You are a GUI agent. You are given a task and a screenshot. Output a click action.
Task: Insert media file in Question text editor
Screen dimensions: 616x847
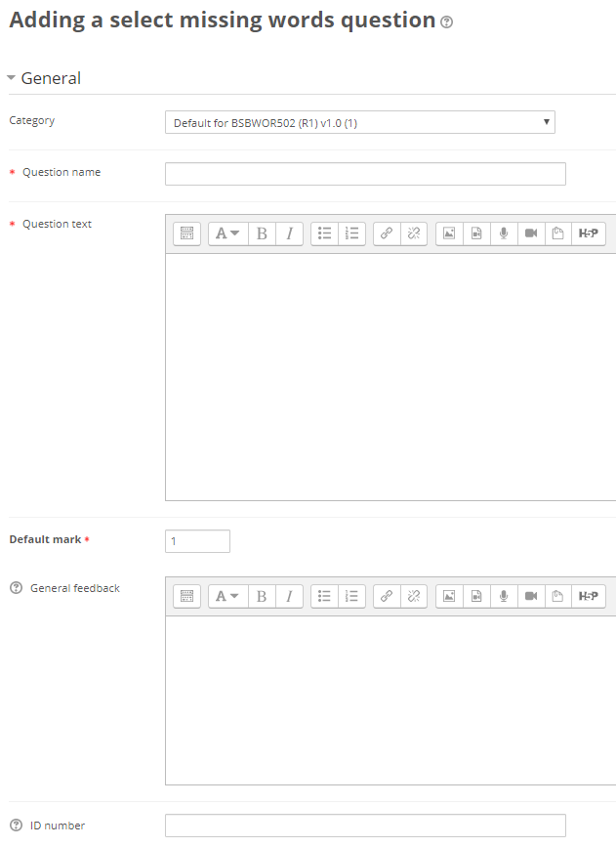(x=476, y=233)
